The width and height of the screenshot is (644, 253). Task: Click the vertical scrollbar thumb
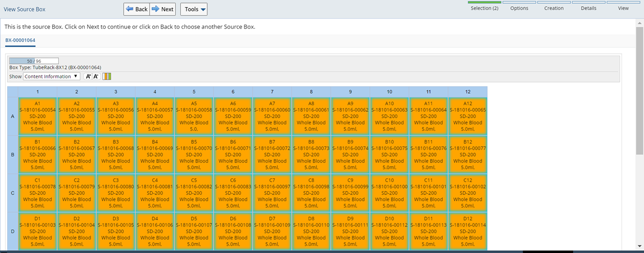[640, 90]
